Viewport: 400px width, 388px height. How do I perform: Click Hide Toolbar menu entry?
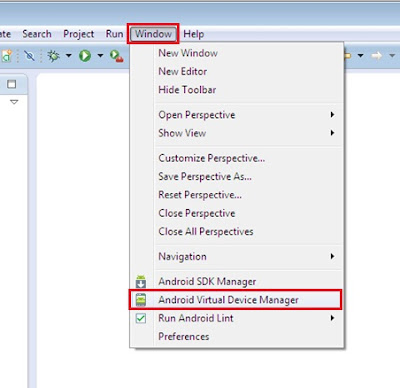pyautogui.click(x=237, y=90)
